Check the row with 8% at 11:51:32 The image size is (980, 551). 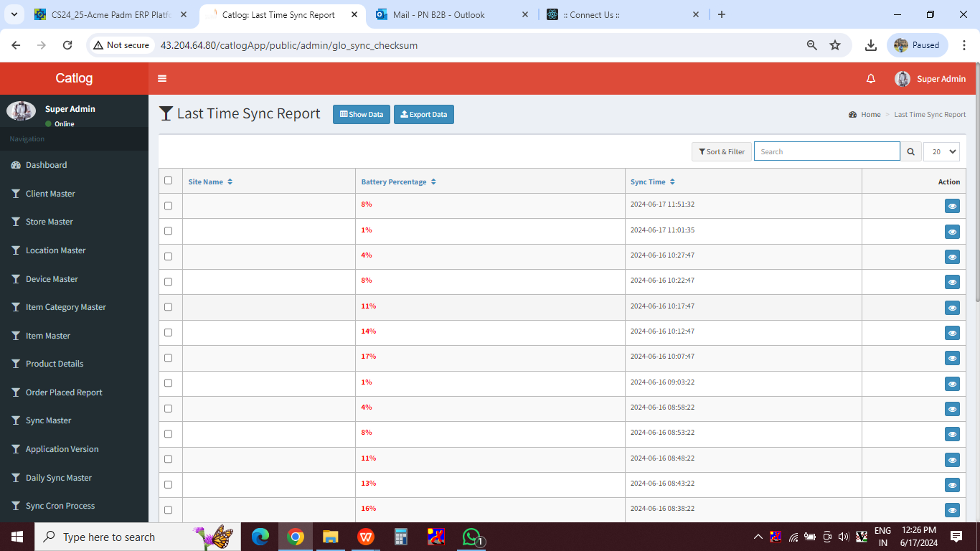tap(169, 206)
